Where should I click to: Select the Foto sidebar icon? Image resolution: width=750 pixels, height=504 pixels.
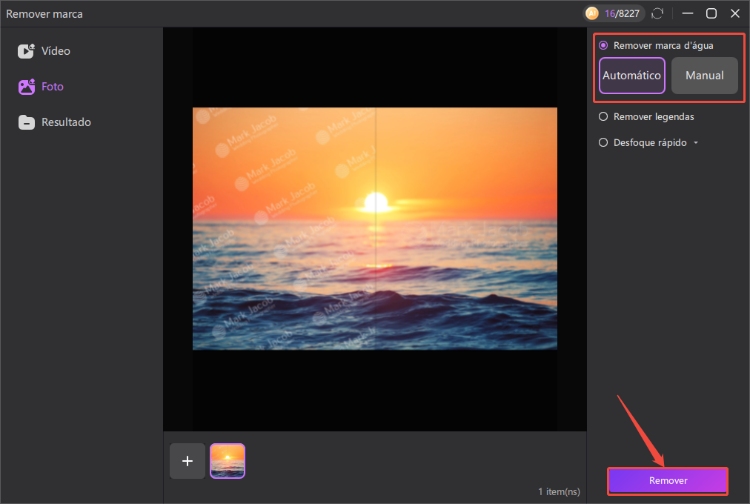26,87
